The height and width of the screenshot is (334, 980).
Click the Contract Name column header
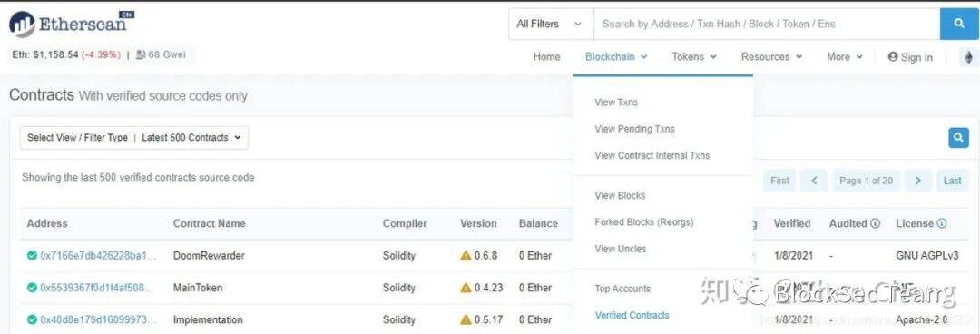coord(210,223)
